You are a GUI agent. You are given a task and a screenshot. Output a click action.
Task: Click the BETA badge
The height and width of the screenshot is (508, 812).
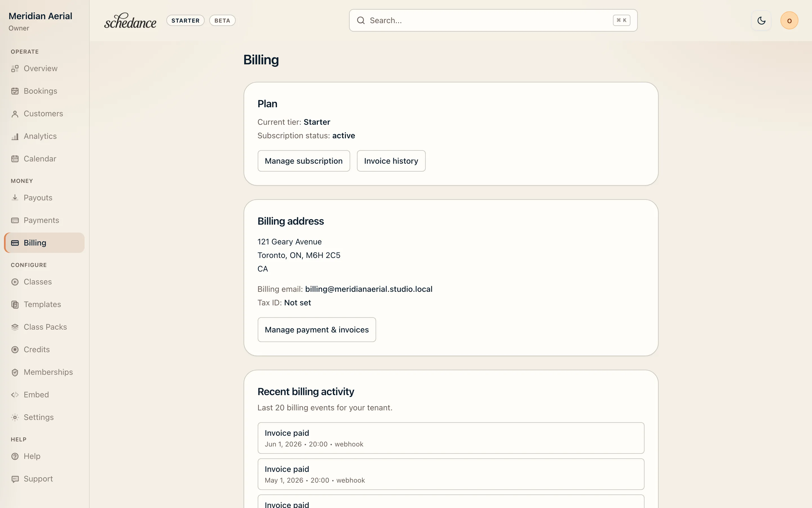[x=222, y=21]
